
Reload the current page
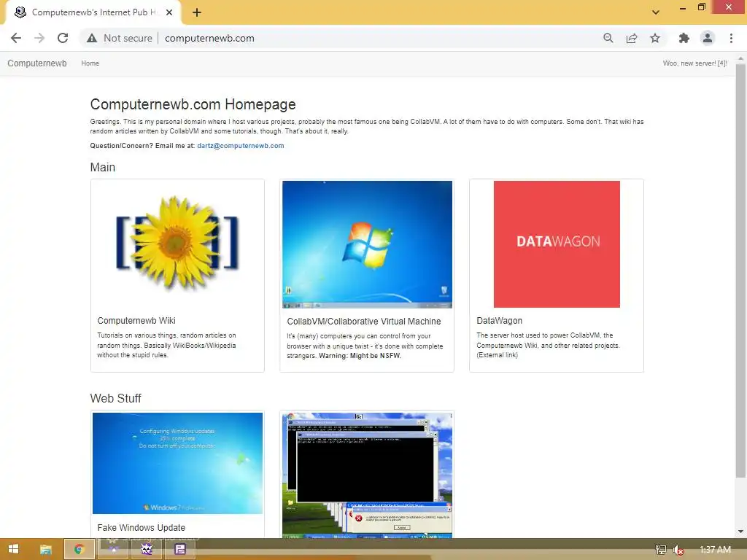coord(63,38)
